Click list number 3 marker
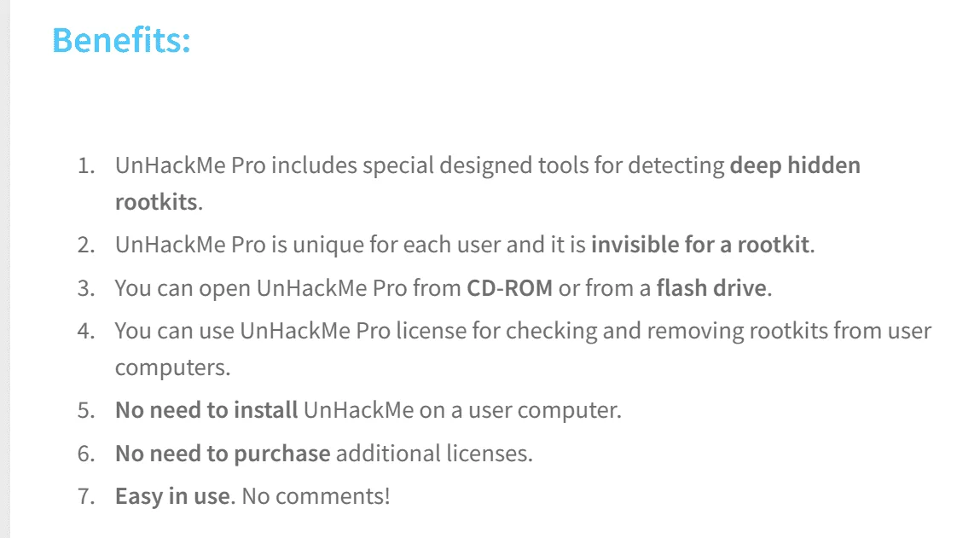This screenshot has height=538, width=980. pos(86,289)
